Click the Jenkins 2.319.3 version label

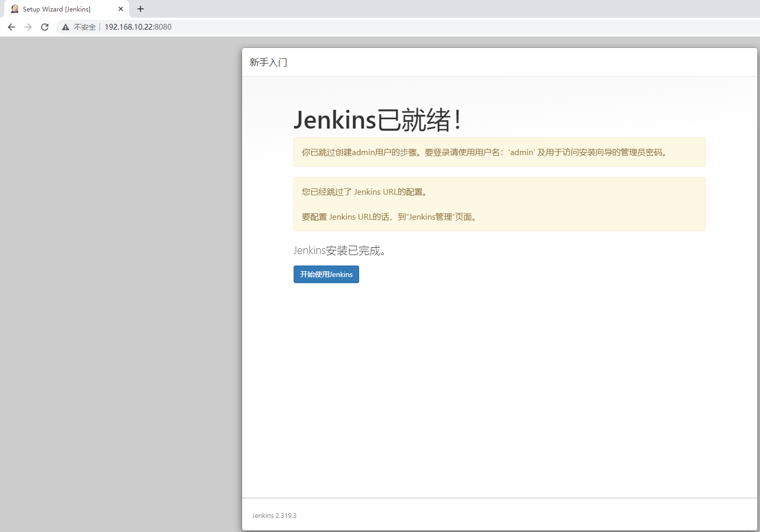point(274,515)
